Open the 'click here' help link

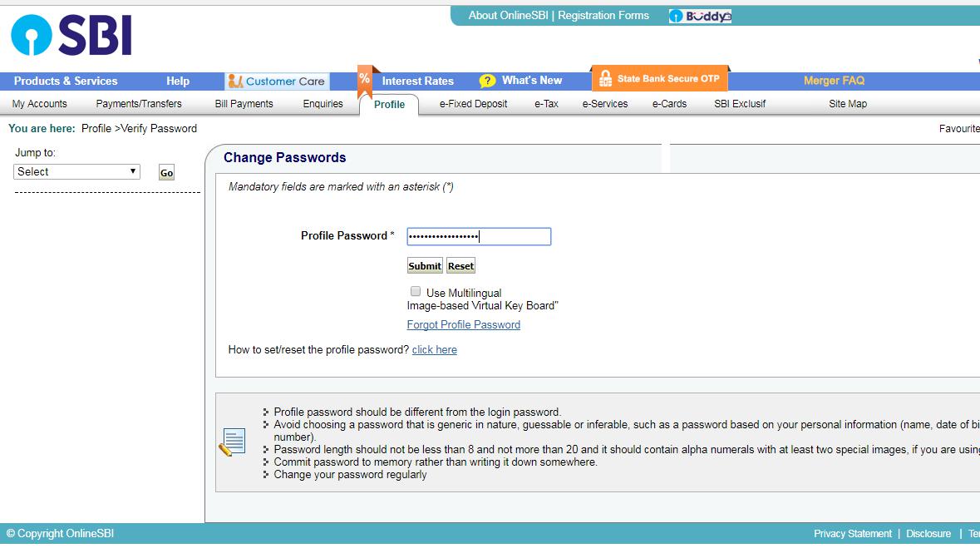pyautogui.click(x=435, y=350)
